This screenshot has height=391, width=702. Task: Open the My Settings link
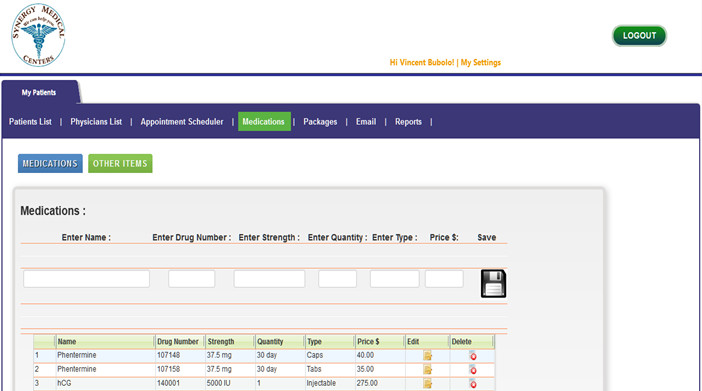[481, 62]
